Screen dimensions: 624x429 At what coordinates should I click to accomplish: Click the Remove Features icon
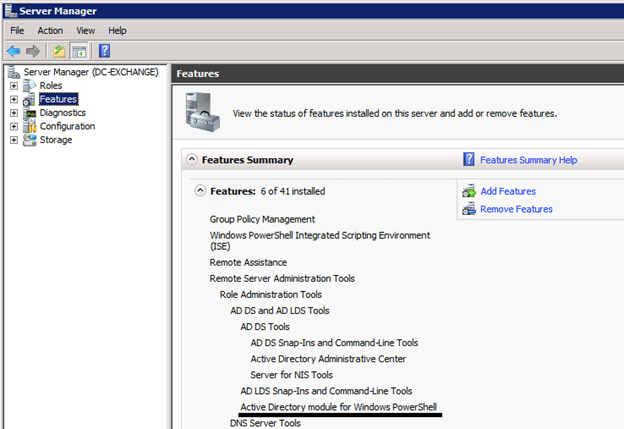(x=469, y=209)
